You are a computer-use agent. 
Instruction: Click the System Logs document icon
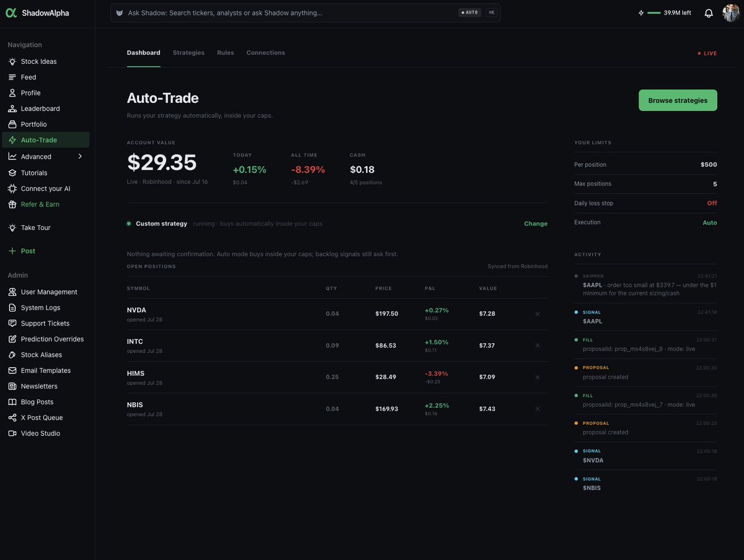click(12, 308)
